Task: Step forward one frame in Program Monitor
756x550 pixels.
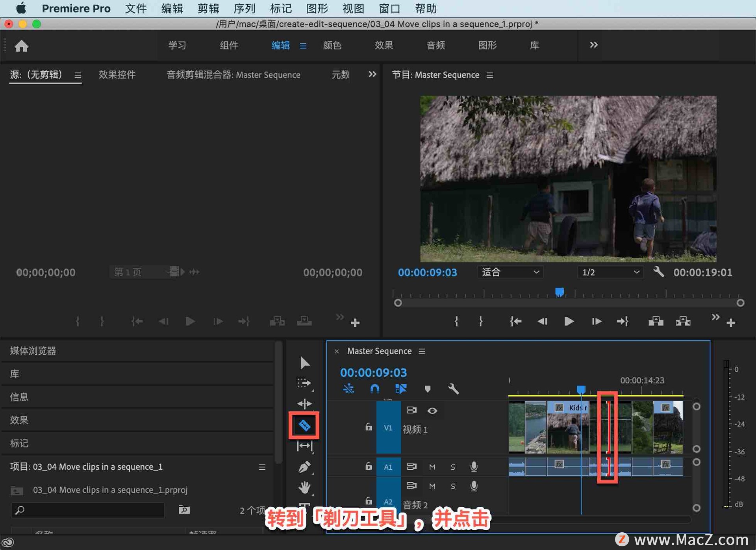Action: click(596, 321)
